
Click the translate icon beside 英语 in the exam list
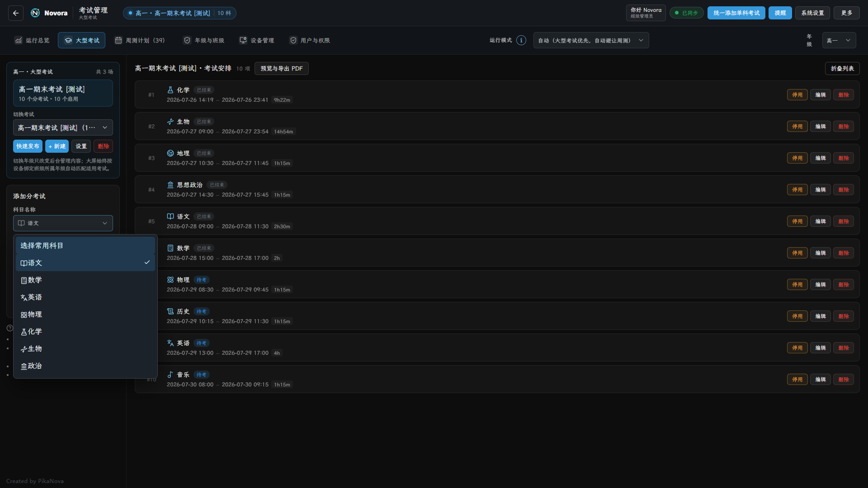click(x=170, y=343)
